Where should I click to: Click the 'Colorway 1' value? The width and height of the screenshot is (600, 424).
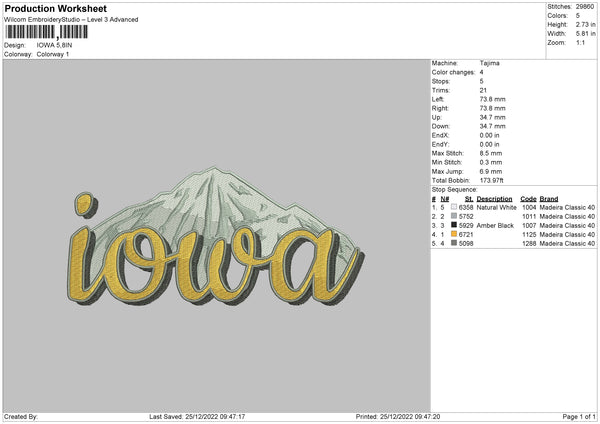click(53, 54)
